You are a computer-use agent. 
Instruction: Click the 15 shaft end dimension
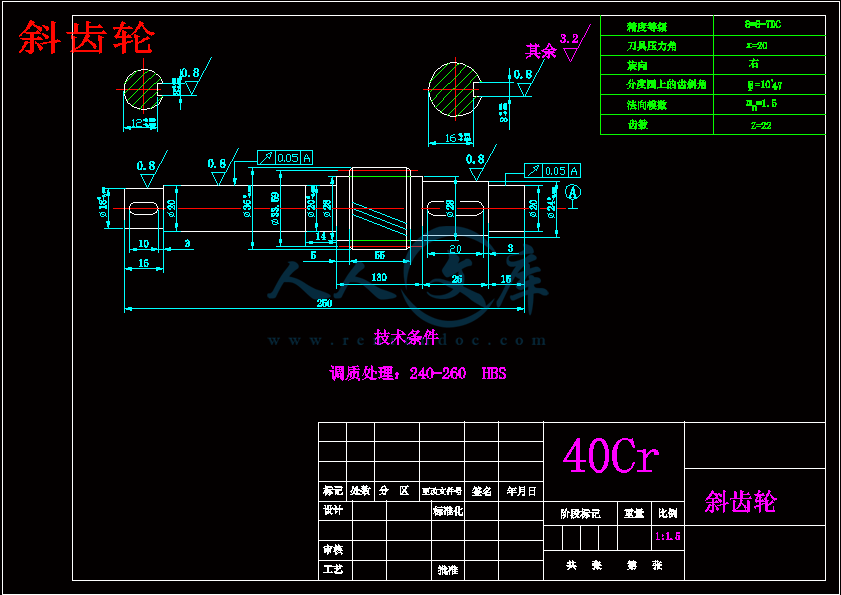(506, 279)
